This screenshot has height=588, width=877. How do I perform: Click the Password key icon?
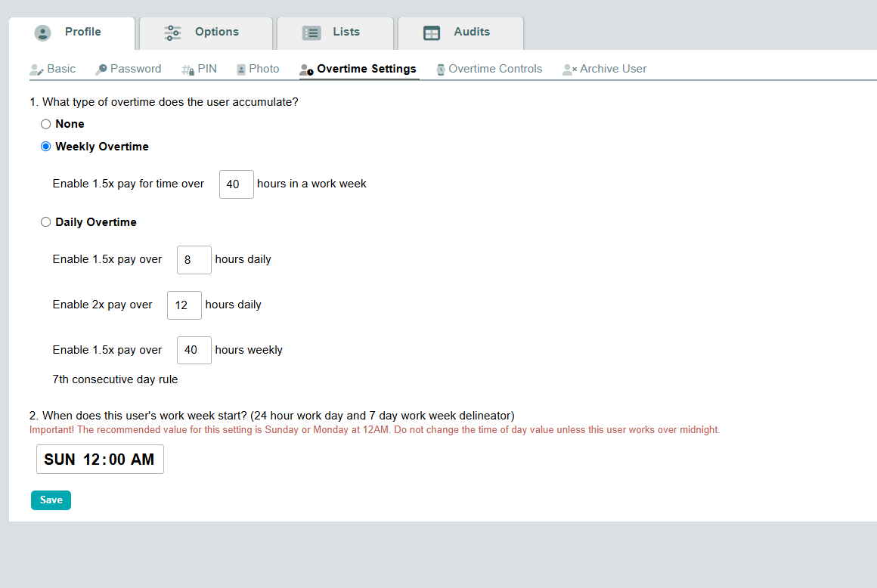pos(101,70)
